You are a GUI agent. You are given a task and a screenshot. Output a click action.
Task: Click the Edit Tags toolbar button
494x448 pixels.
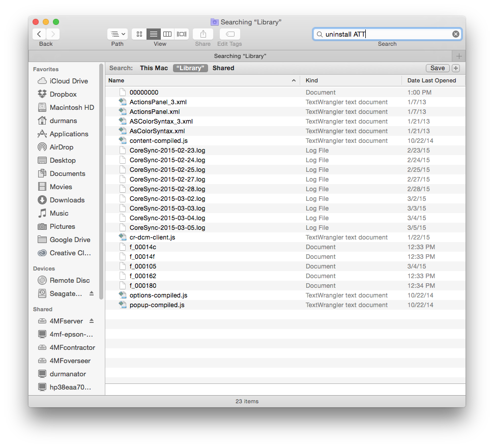[x=230, y=34]
